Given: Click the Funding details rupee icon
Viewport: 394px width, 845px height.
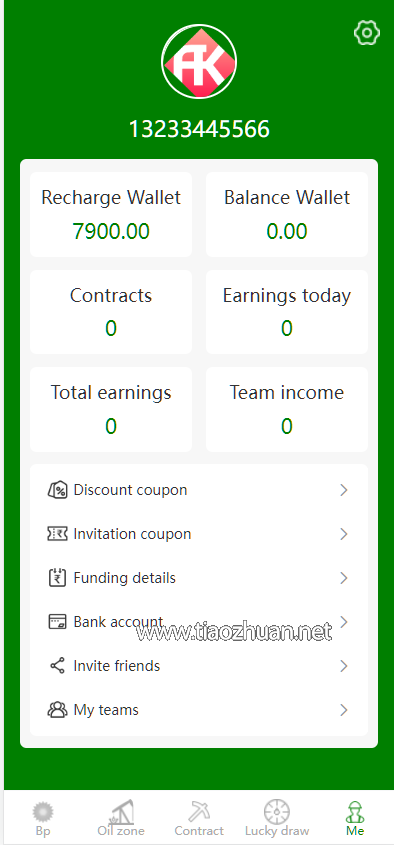Looking at the screenshot, I should tap(57, 578).
